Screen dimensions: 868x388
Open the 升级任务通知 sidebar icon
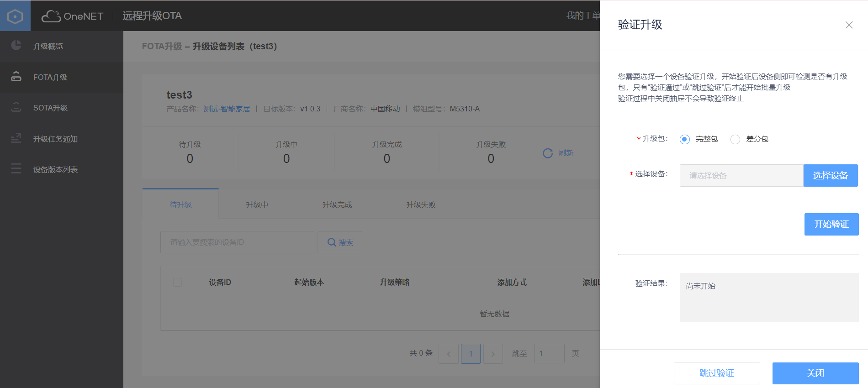coord(16,138)
